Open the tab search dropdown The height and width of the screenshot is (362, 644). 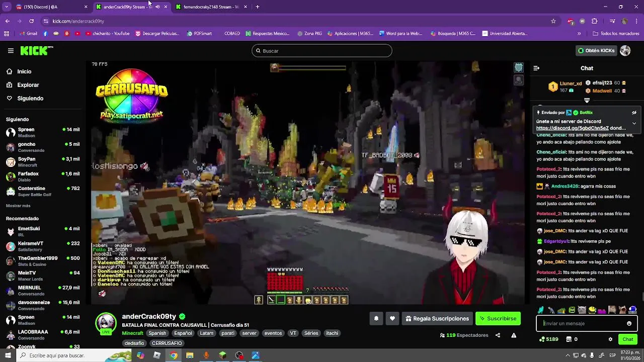pos(7,7)
